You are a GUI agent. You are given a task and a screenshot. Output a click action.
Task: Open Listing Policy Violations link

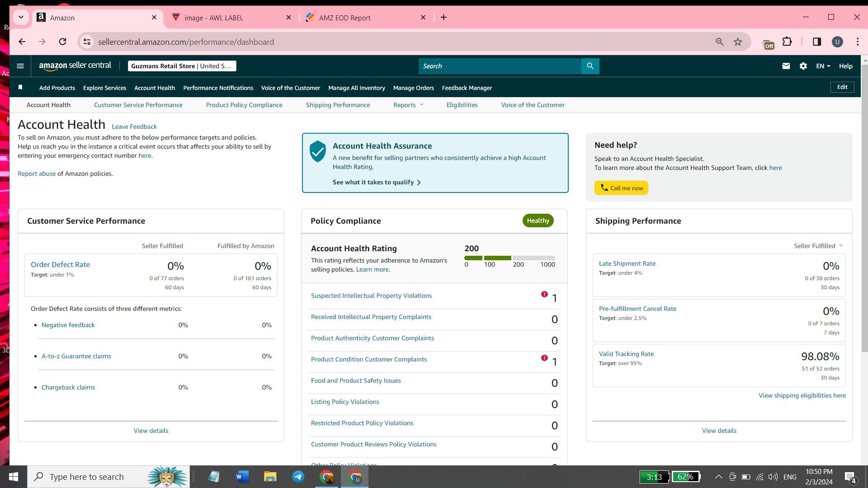click(x=345, y=402)
